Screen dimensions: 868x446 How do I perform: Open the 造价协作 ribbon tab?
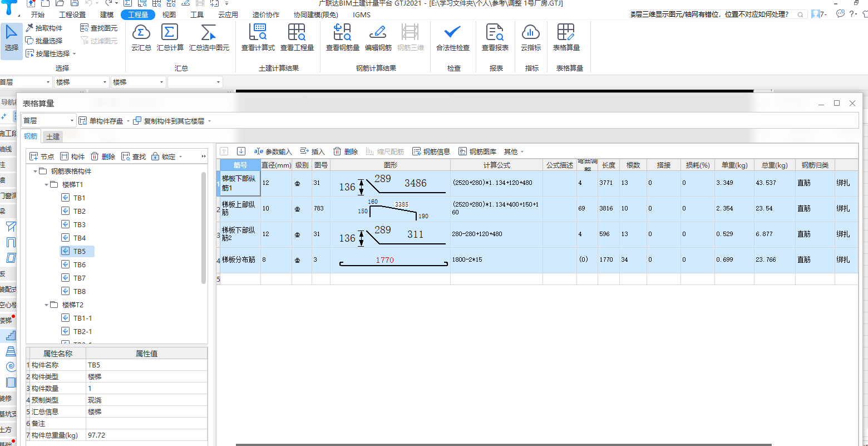(x=266, y=15)
